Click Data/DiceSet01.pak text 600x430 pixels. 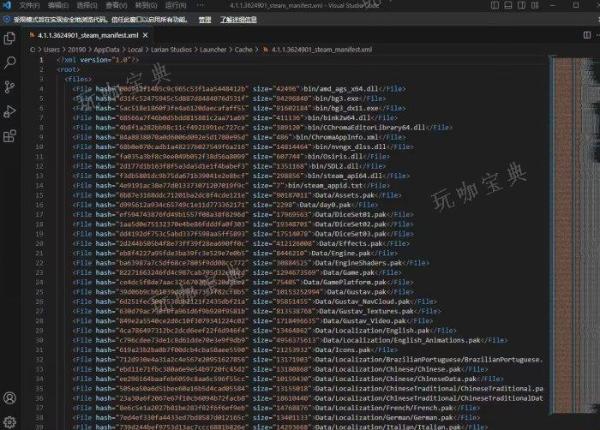tap(350, 215)
